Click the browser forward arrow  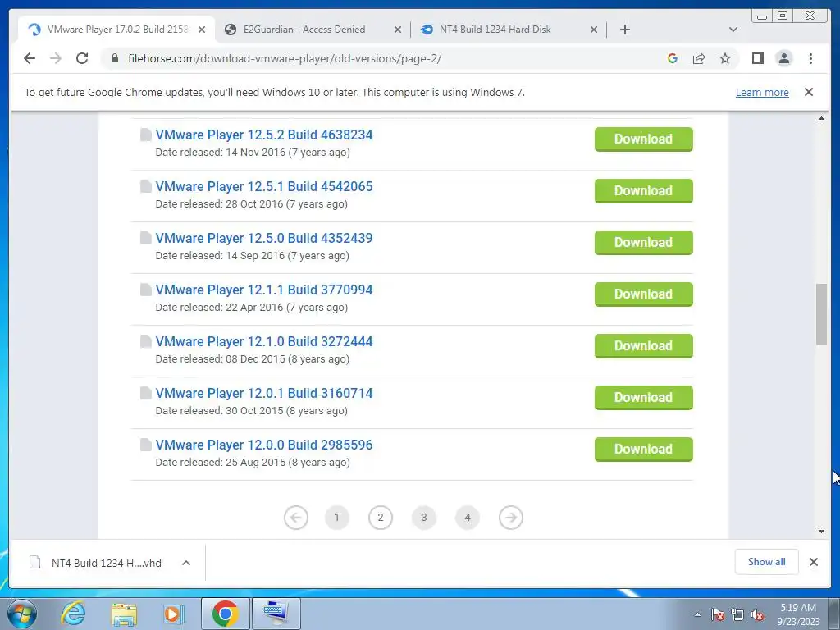point(56,58)
